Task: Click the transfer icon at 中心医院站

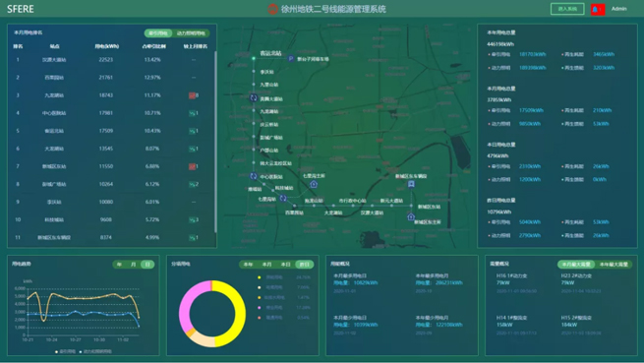Action: tap(254, 176)
